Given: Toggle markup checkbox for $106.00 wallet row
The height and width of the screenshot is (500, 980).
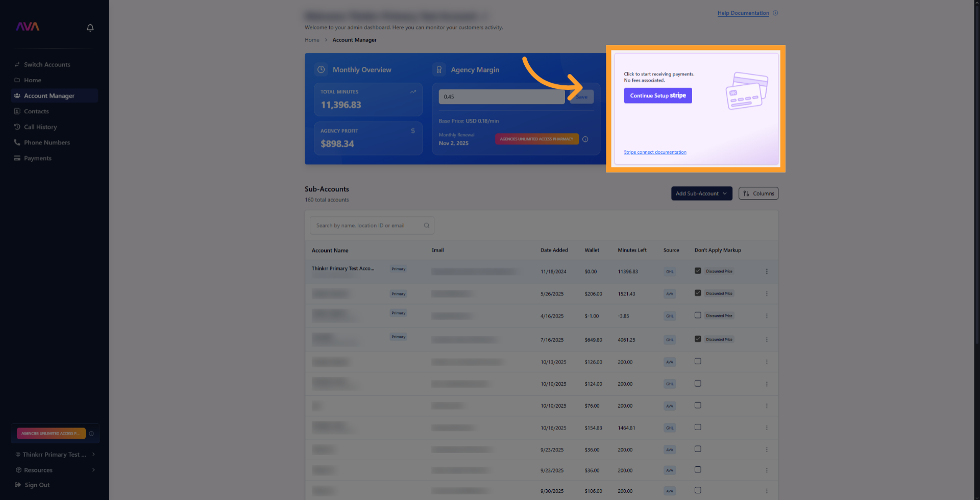Looking at the screenshot, I should (x=698, y=490).
